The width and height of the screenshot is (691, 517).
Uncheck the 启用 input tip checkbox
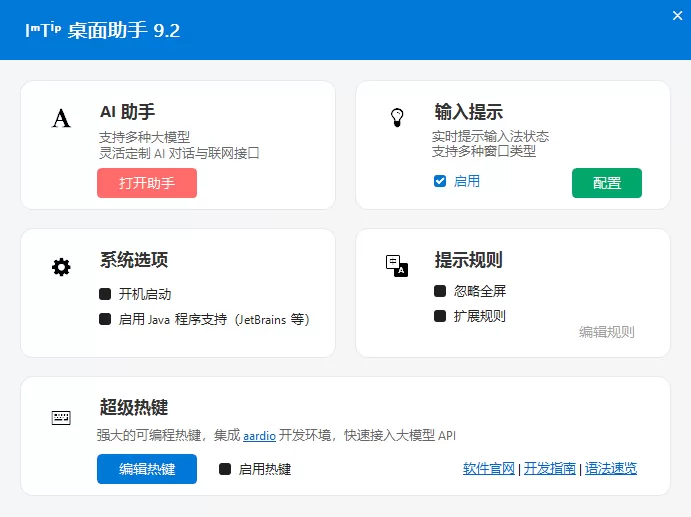tap(440, 181)
